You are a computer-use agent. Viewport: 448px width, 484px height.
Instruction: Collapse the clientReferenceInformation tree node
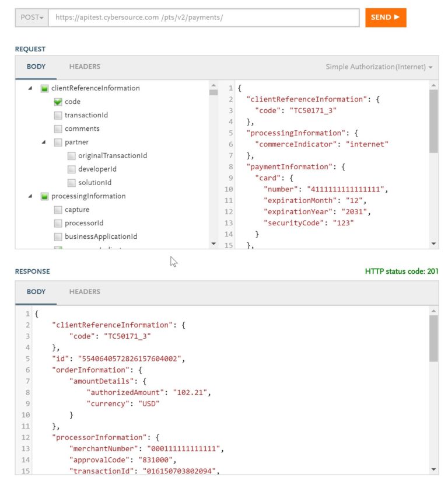(x=30, y=88)
